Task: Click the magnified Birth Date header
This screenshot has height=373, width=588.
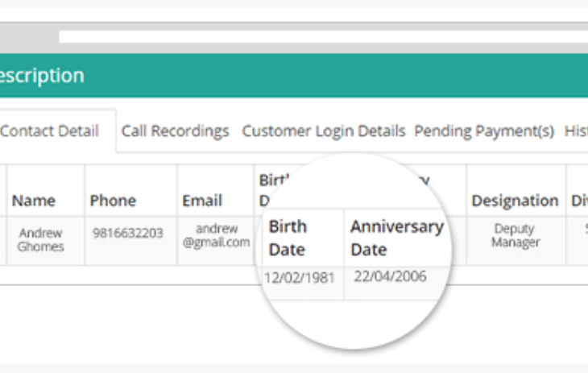Action: 288,238
